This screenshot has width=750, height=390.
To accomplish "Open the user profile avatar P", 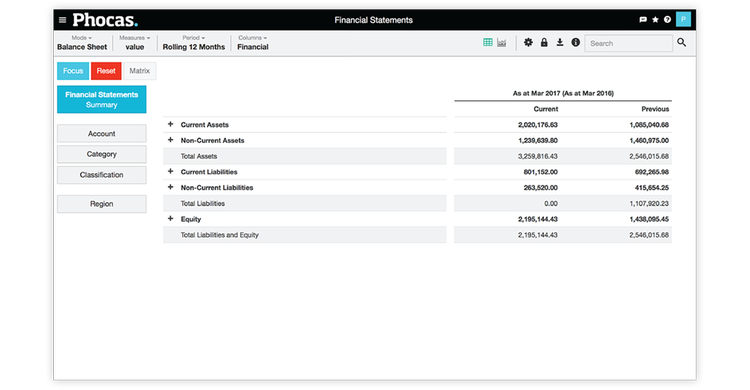I will 683,19.
